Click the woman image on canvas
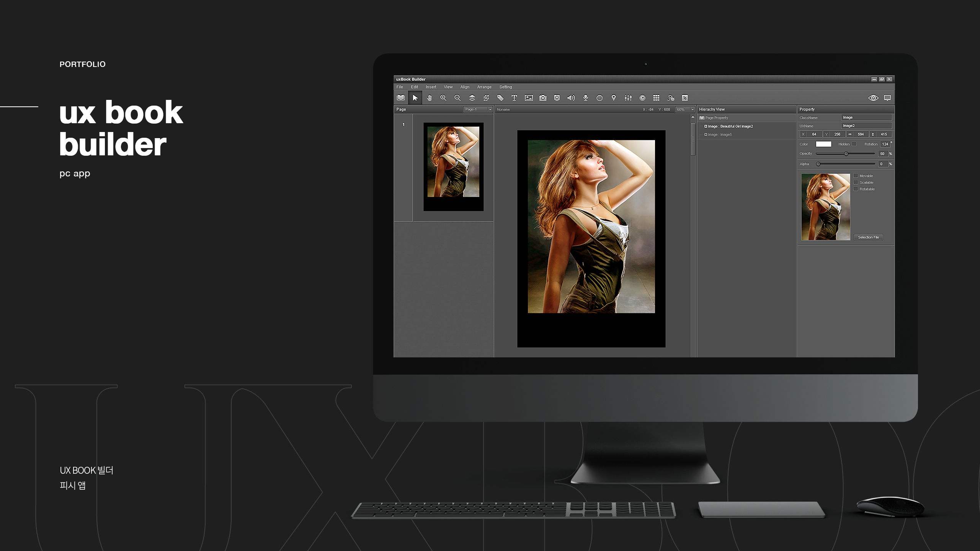Viewport: 980px width, 551px height. click(x=591, y=227)
